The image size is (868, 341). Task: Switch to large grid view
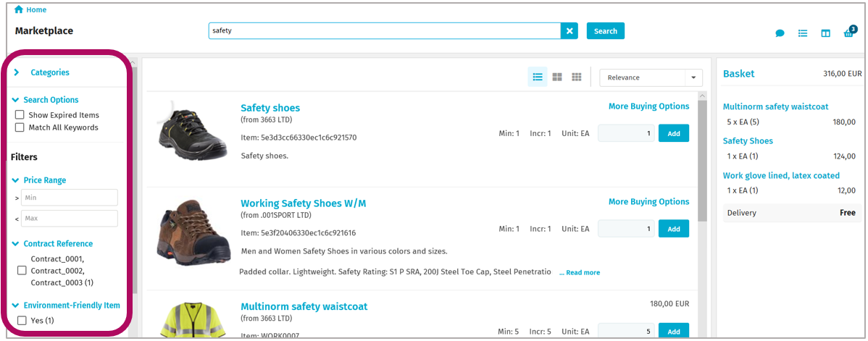click(x=557, y=77)
